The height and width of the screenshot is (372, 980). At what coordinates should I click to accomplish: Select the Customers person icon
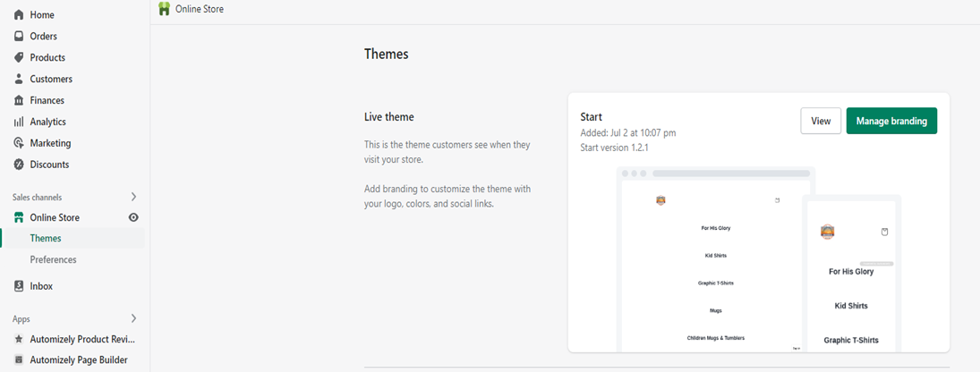19,80
